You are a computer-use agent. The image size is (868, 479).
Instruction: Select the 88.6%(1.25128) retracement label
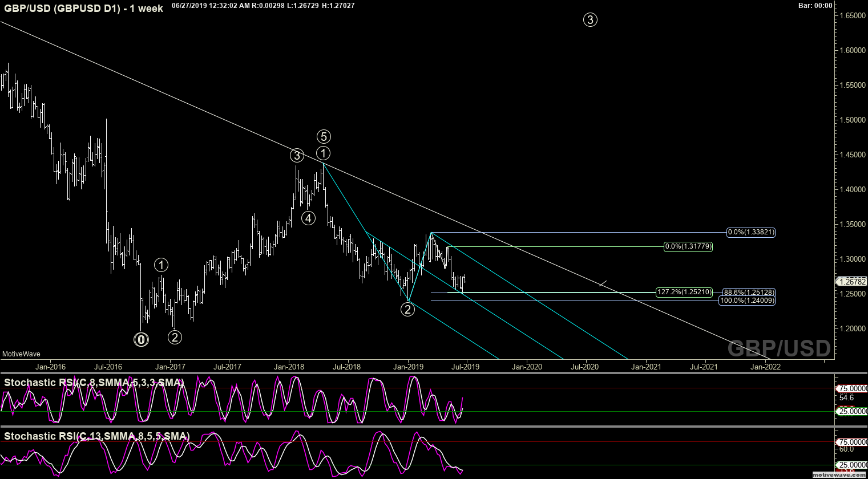(x=749, y=293)
